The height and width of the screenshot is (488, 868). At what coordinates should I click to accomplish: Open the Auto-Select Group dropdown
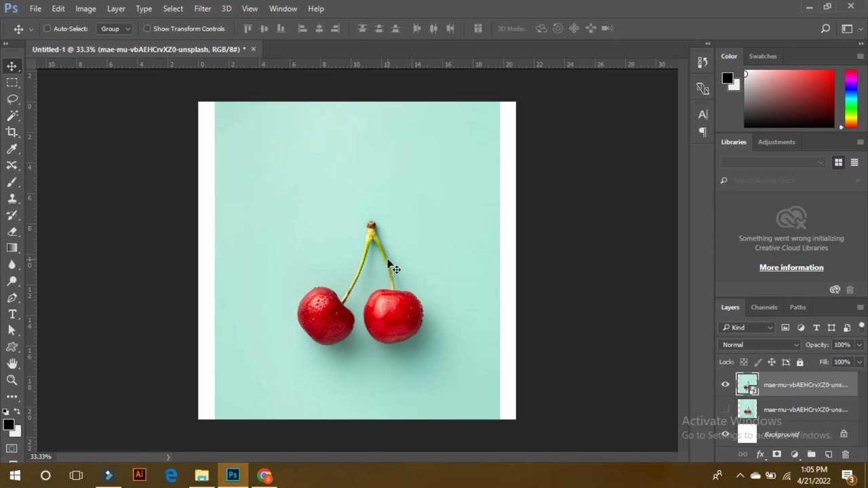point(114,28)
